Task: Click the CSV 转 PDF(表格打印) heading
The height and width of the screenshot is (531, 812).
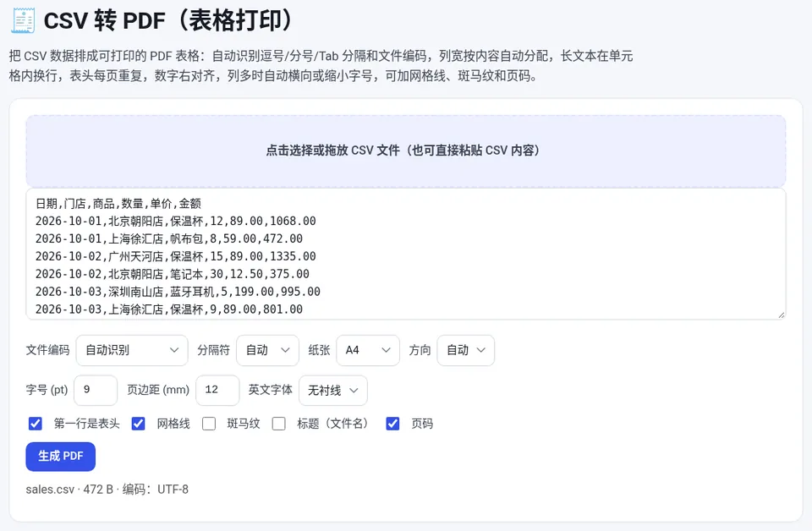Action: [x=169, y=20]
